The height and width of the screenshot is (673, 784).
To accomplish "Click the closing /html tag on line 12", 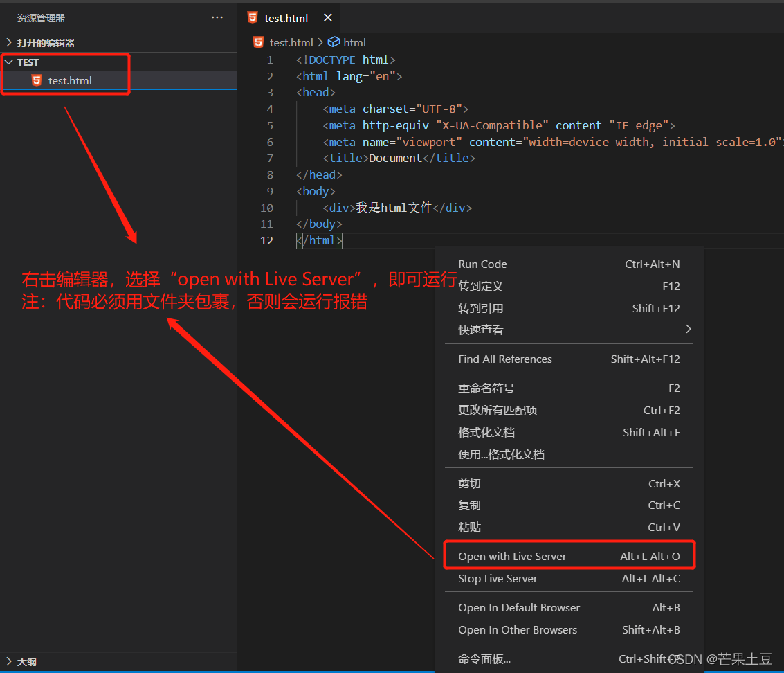I will click(x=319, y=241).
